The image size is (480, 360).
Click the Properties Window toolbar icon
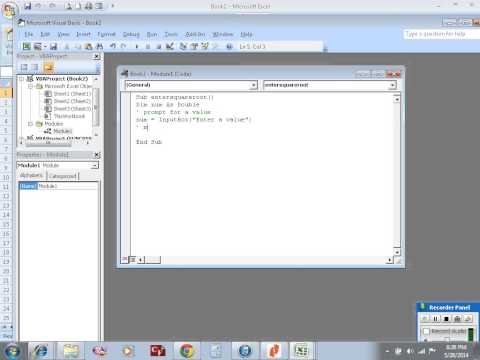pos(194,46)
